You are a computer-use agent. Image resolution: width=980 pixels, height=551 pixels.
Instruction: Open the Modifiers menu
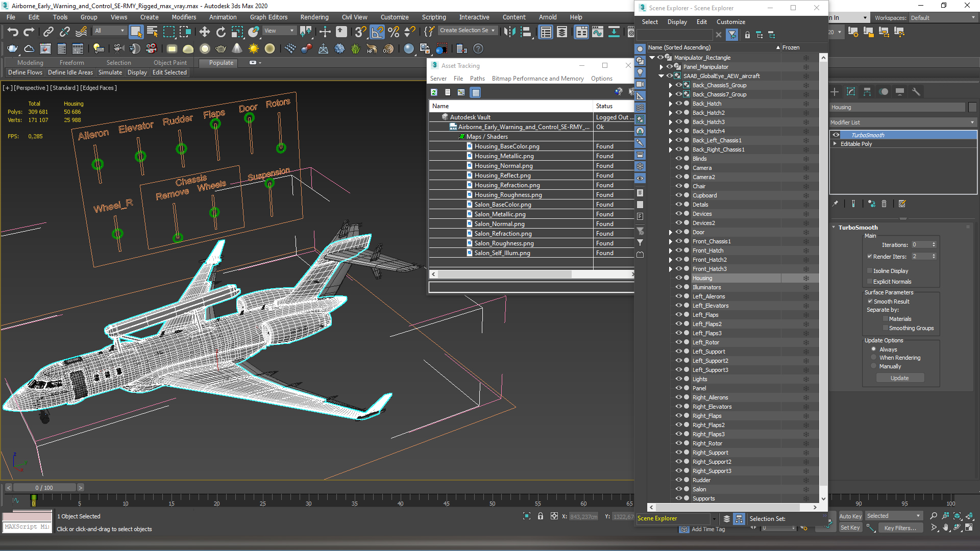tap(184, 17)
